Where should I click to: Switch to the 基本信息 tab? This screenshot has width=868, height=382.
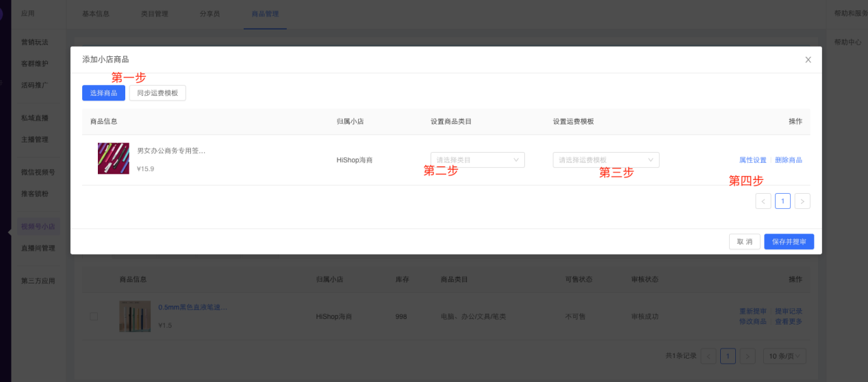[x=96, y=14]
